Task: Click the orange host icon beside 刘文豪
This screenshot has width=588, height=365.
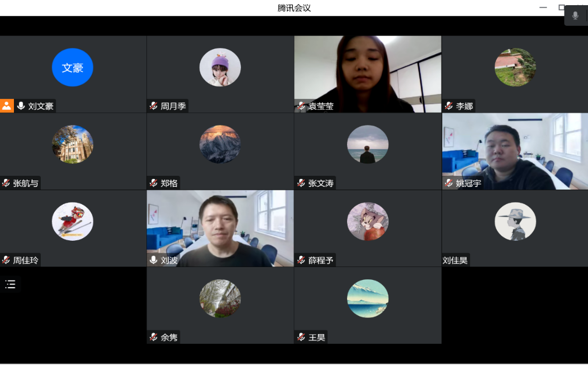Action: click(x=7, y=106)
